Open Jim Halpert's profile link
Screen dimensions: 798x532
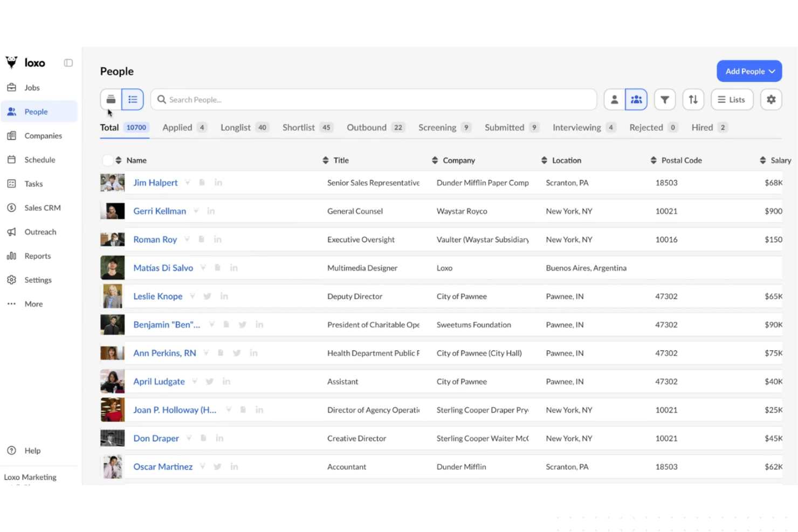[x=155, y=183]
